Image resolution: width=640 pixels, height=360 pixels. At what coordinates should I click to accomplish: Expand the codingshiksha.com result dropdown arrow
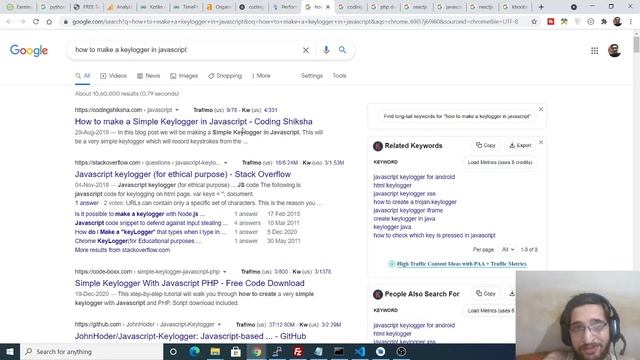click(x=177, y=110)
